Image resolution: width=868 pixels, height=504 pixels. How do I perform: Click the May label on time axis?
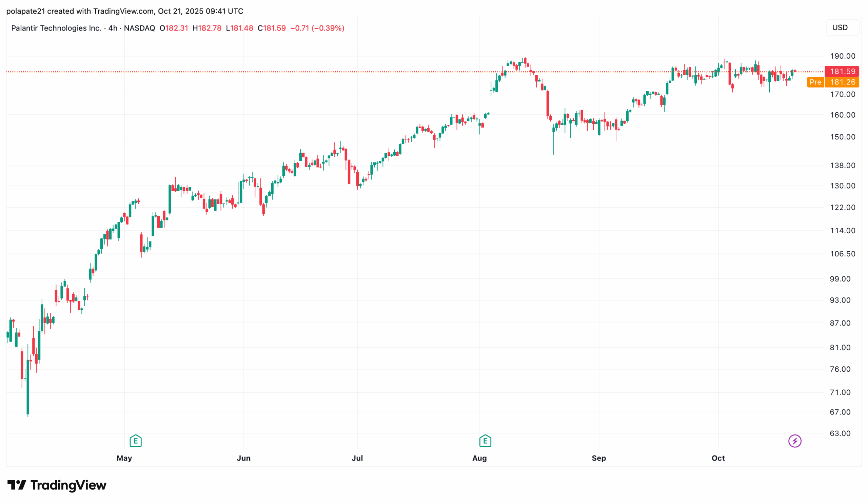124,458
